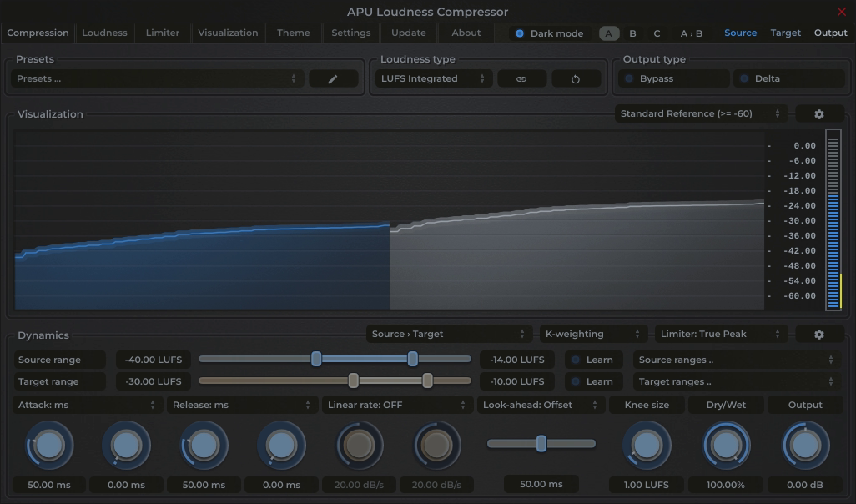
Task: Close the plugin with the red X
Action: pos(841,12)
